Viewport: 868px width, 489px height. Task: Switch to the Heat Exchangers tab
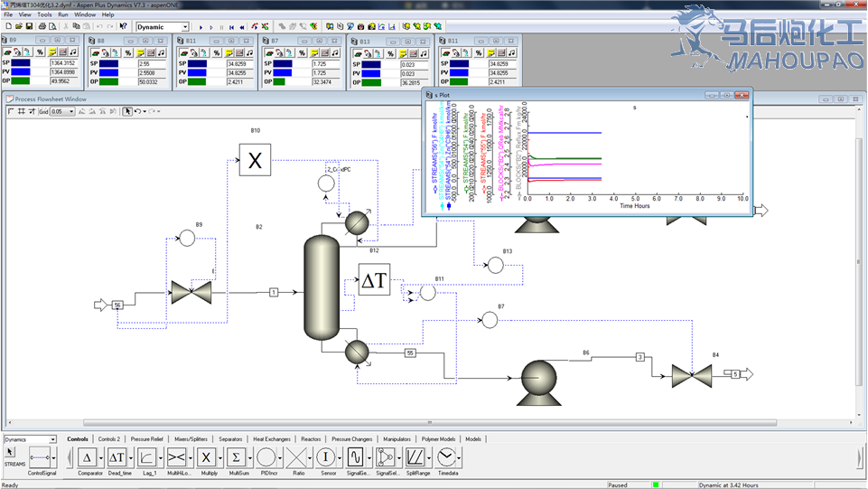tap(272, 438)
